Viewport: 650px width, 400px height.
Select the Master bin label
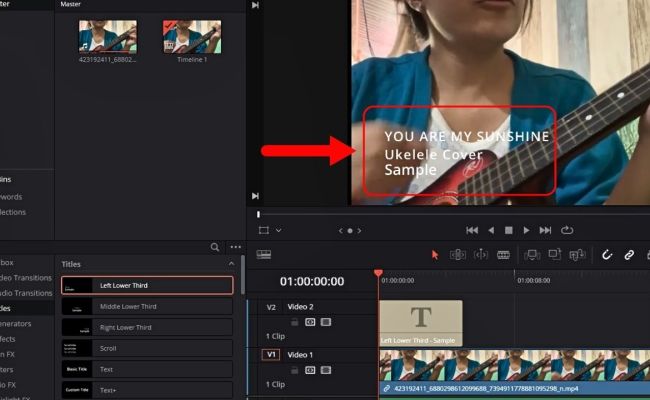[70, 4]
